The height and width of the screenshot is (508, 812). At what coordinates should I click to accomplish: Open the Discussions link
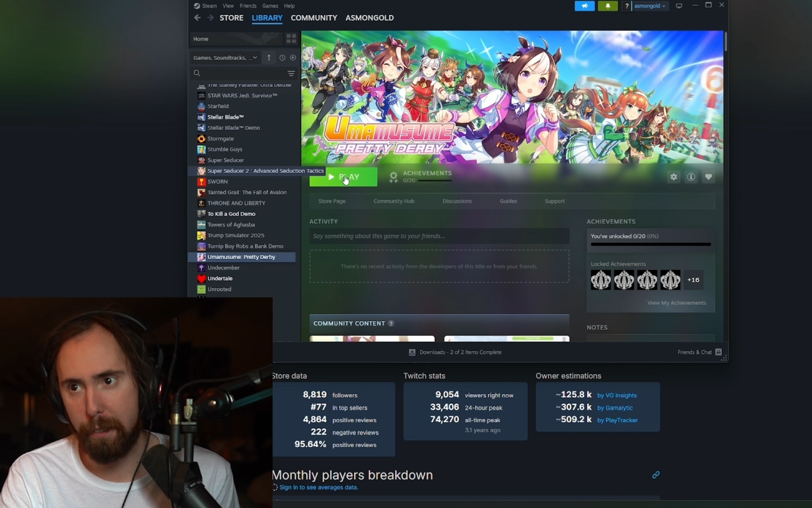point(457,201)
